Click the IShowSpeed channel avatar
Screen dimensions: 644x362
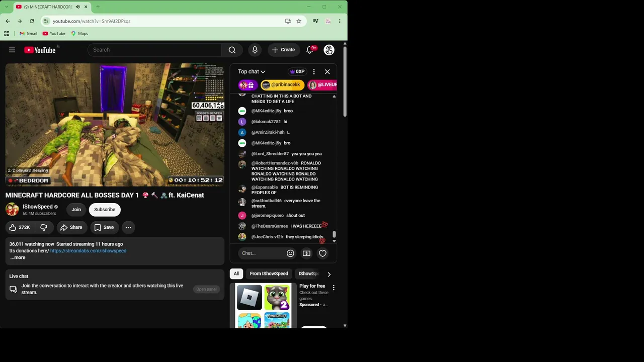coord(12,210)
